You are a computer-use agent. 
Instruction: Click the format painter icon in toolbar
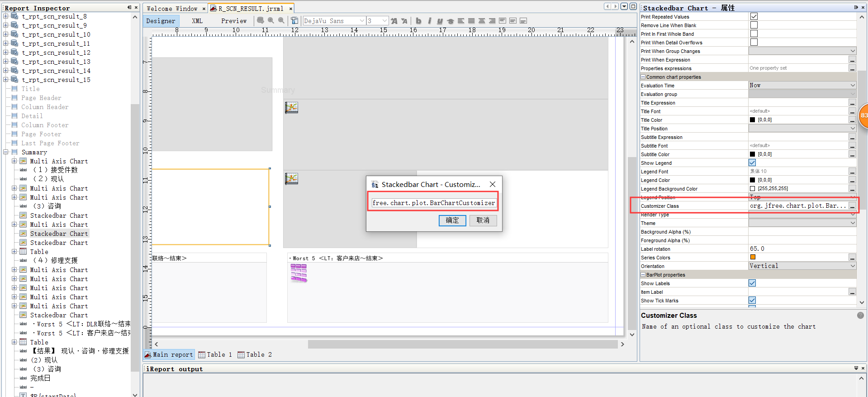pos(294,20)
